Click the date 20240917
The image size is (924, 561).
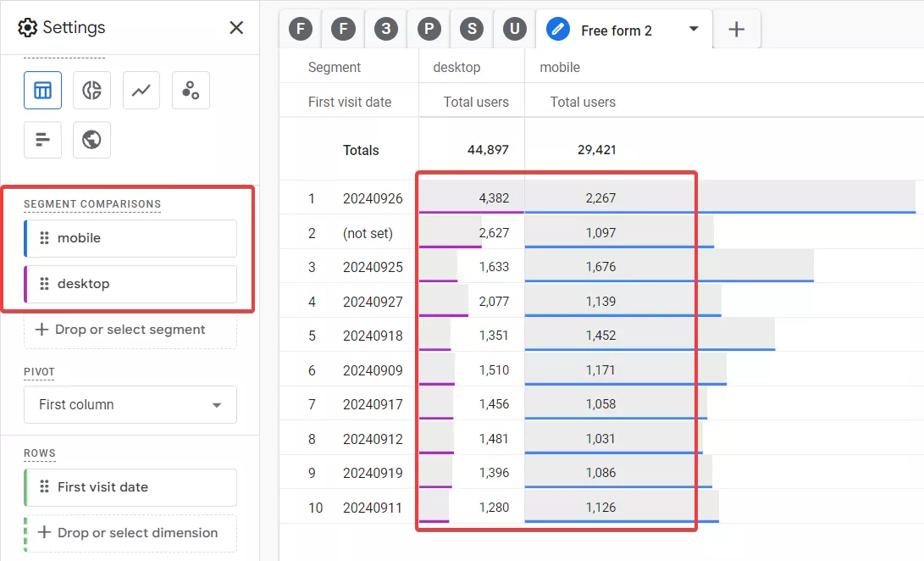pos(373,405)
